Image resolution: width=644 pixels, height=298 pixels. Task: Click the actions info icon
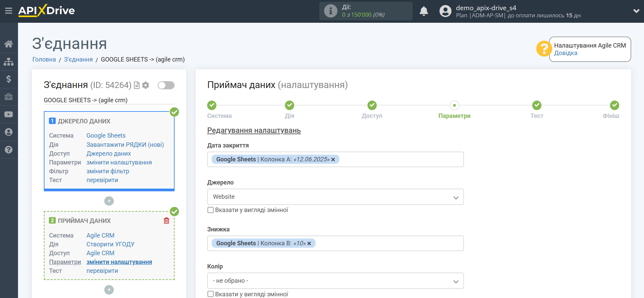click(330, 11)
